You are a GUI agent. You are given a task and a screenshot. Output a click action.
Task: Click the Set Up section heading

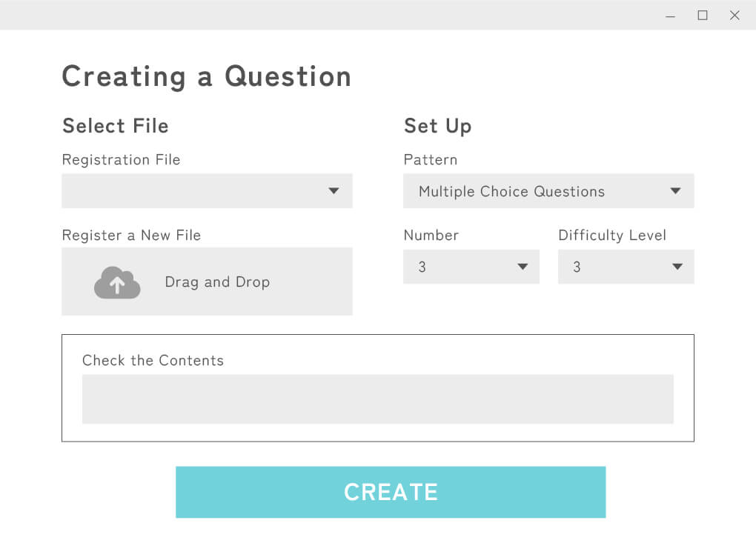point(437,126)
